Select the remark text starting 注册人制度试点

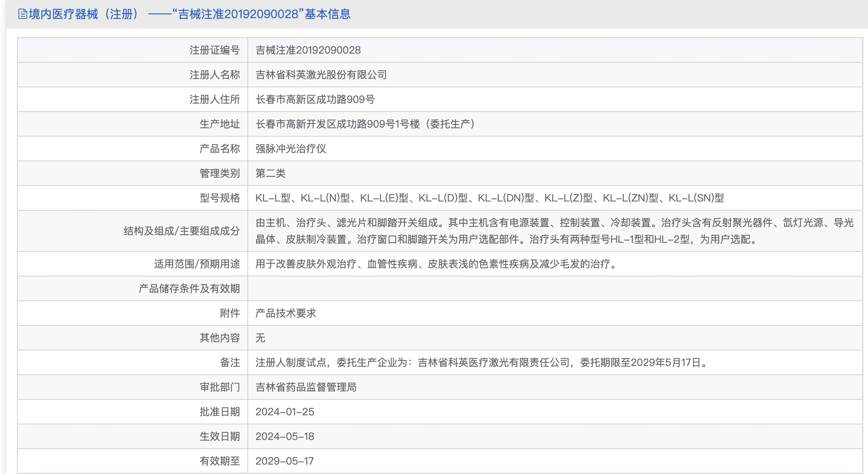pyautogui.click(x=482, y=362)
